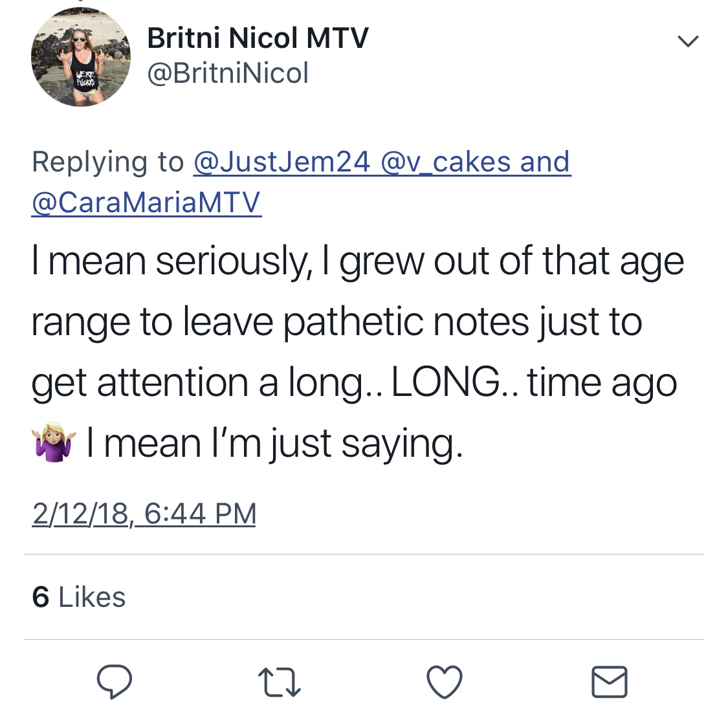Like the tweet with the heart icon

pos(445,681)
